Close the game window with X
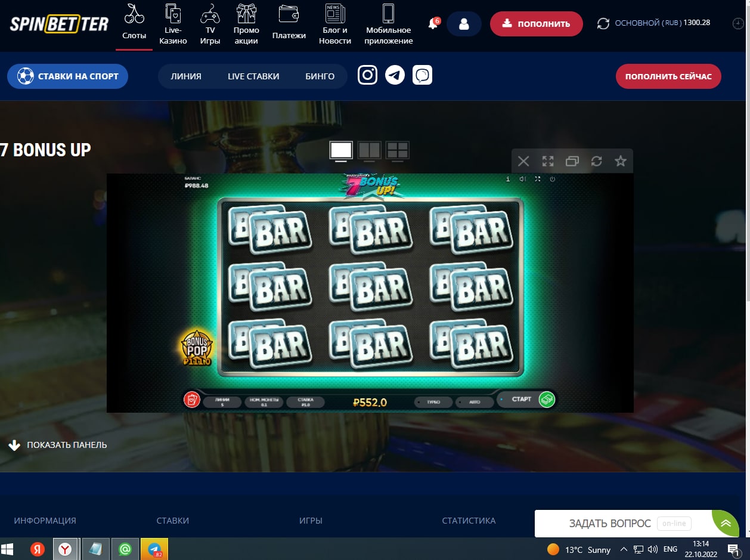 pos(523,161)
